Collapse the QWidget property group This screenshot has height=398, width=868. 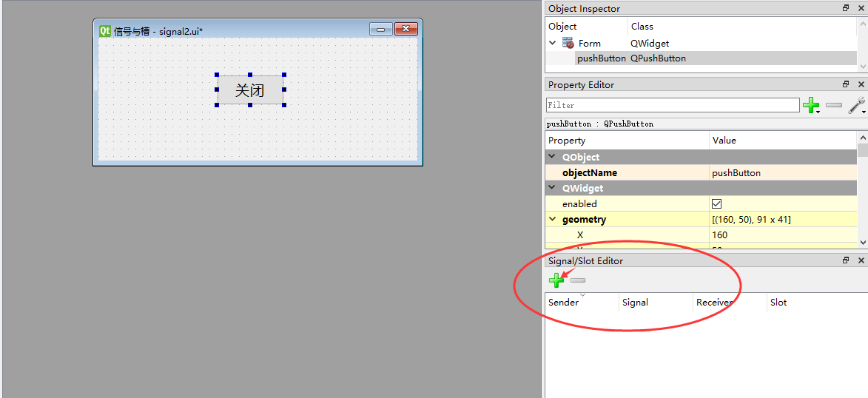click(x=553, y=188)
